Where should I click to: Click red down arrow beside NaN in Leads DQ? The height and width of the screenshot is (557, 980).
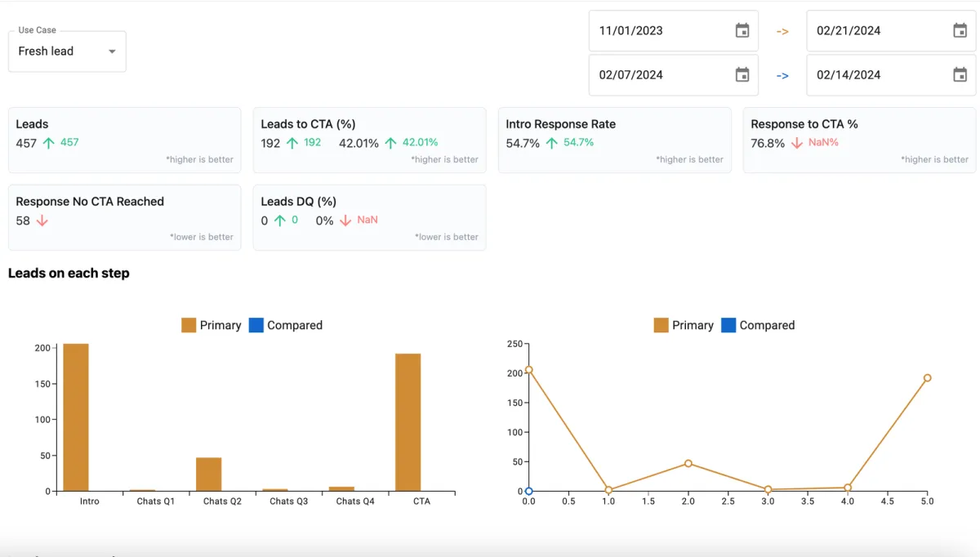click(x=345, y=221)
